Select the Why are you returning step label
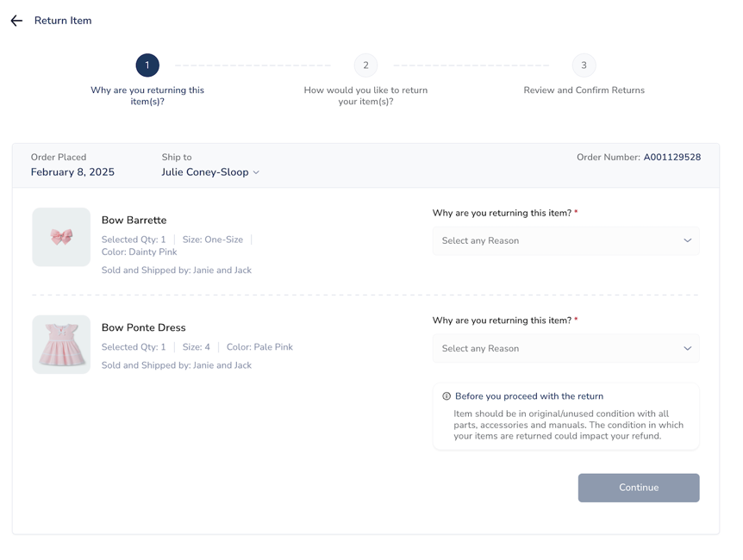743x560 pixels. [x=147, y=96]
